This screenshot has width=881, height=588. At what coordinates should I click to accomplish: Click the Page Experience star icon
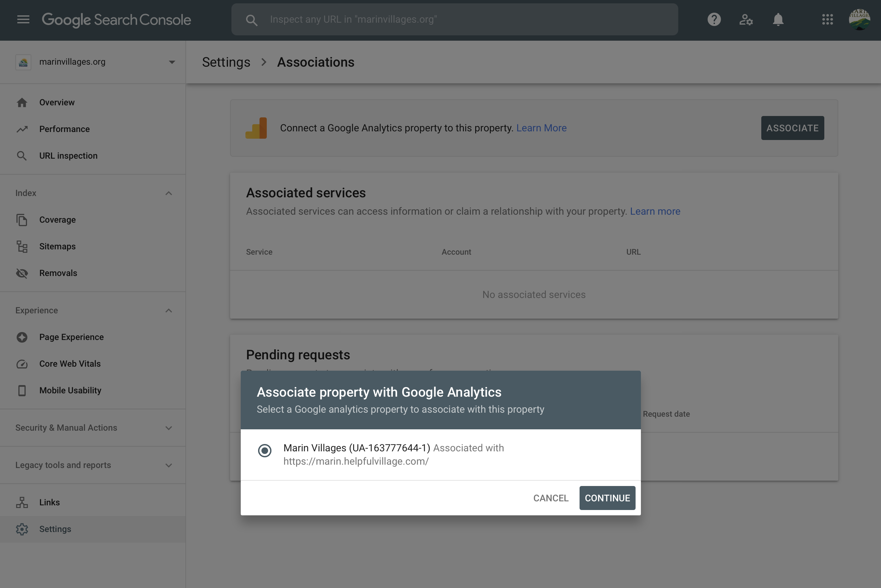click(x=22, y=337)
